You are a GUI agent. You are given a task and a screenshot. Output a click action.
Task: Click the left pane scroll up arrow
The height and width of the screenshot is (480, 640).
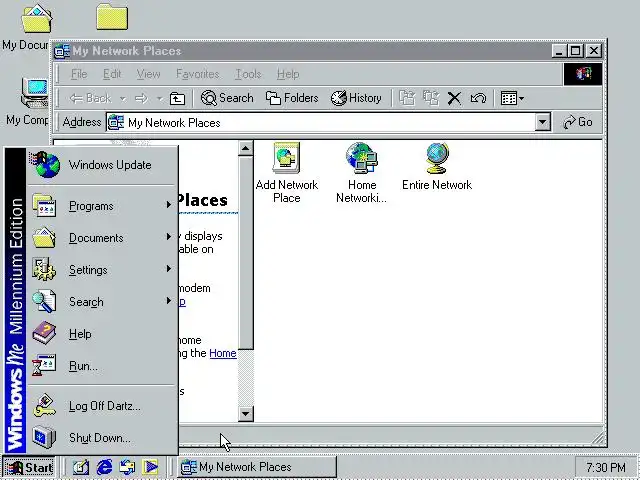pos(245,148)
